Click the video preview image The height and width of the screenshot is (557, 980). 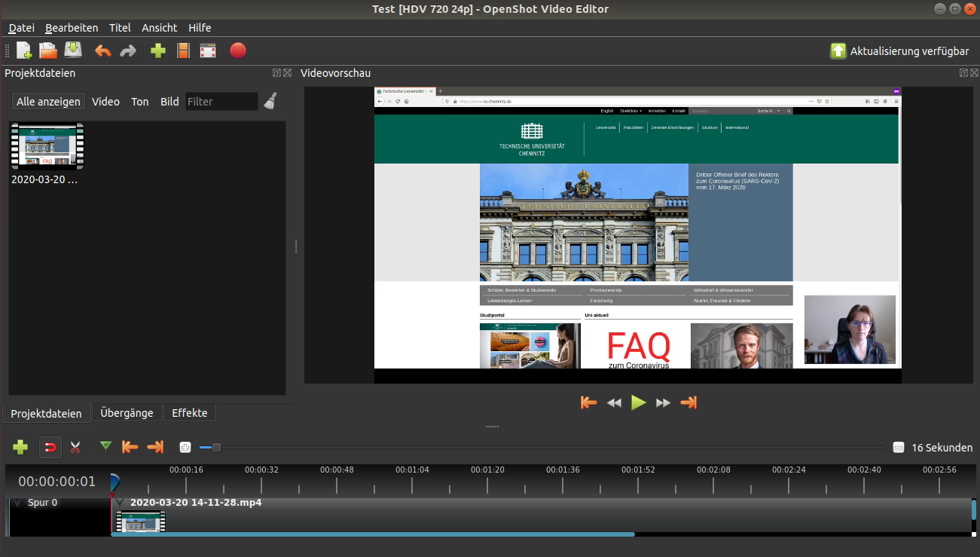click(x=637, y=234)
